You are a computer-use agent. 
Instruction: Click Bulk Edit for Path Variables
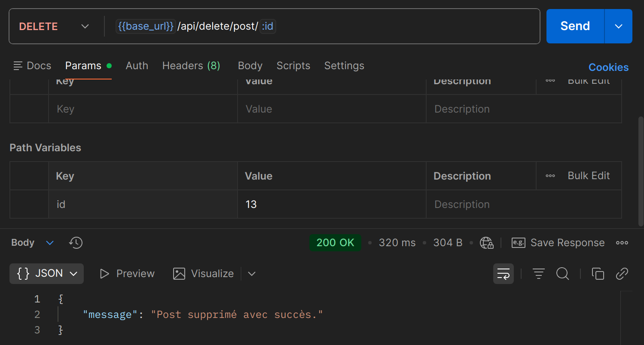[589, 176]
